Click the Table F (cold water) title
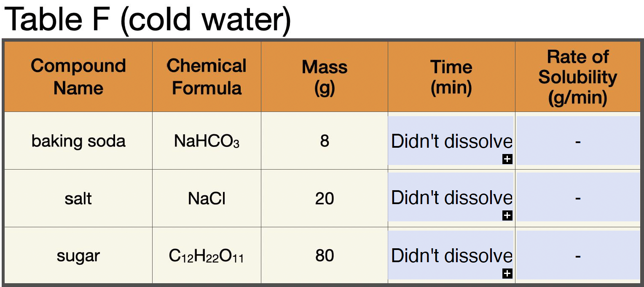The height and width of the screenshot is (287, 644). 148,19
